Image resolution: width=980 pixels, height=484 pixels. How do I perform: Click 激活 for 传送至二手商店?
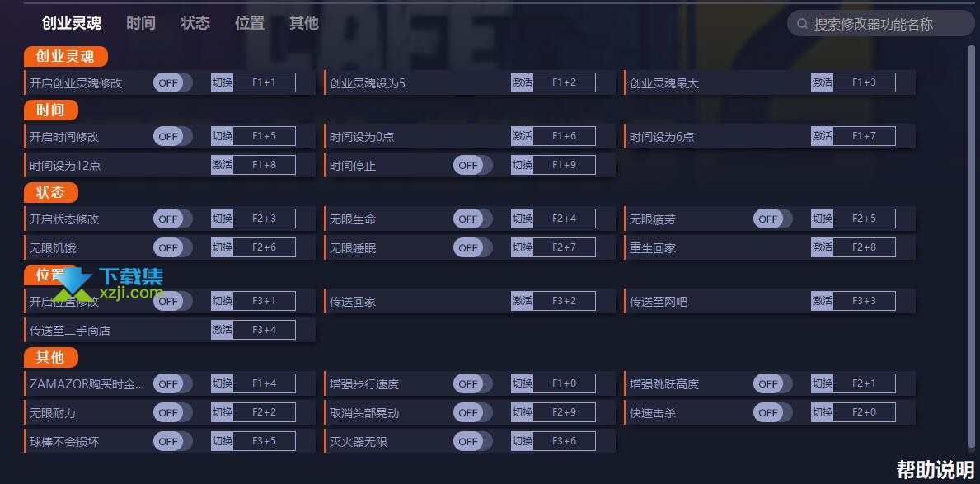(222, 330)
